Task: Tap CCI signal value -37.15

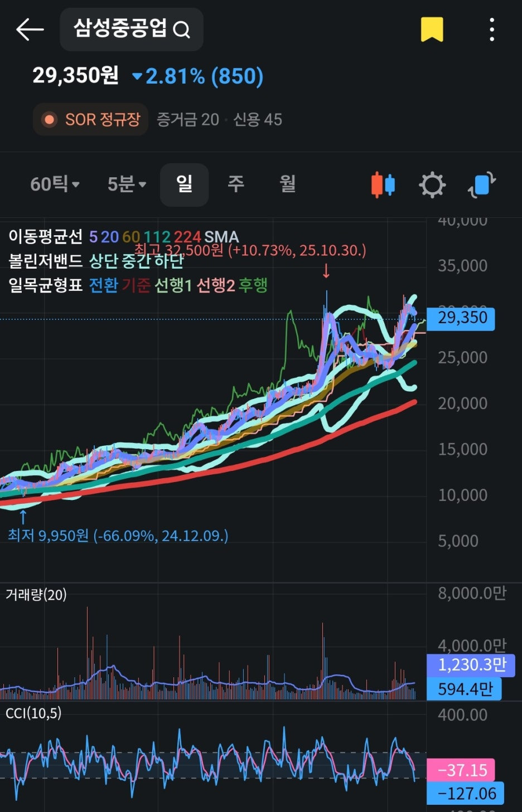Action: coord(461,770)
